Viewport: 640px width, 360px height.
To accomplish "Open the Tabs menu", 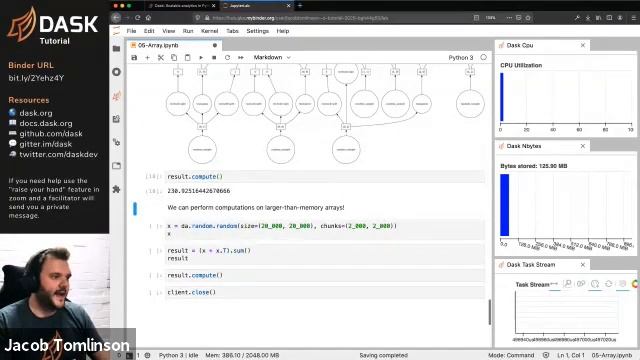I will pos(232,31).
